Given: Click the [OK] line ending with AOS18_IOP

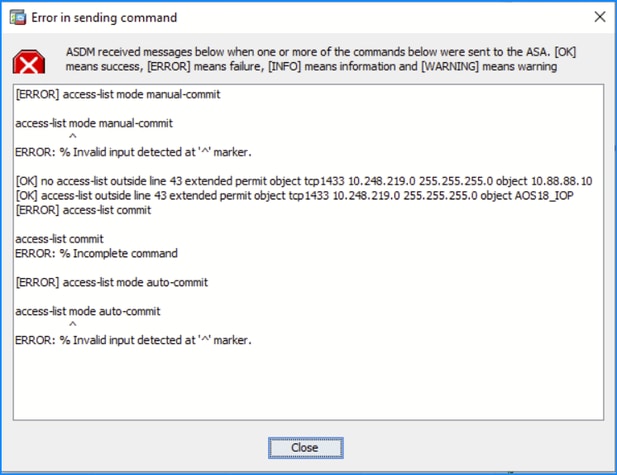Looking at the screenshot, I should tap(295, 196).
